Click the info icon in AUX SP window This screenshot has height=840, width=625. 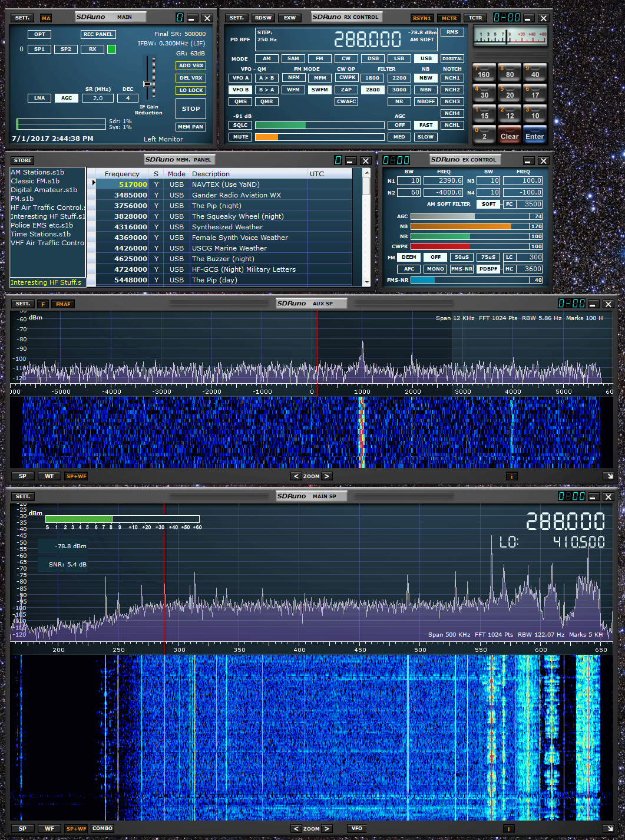[x=511, y=476]
